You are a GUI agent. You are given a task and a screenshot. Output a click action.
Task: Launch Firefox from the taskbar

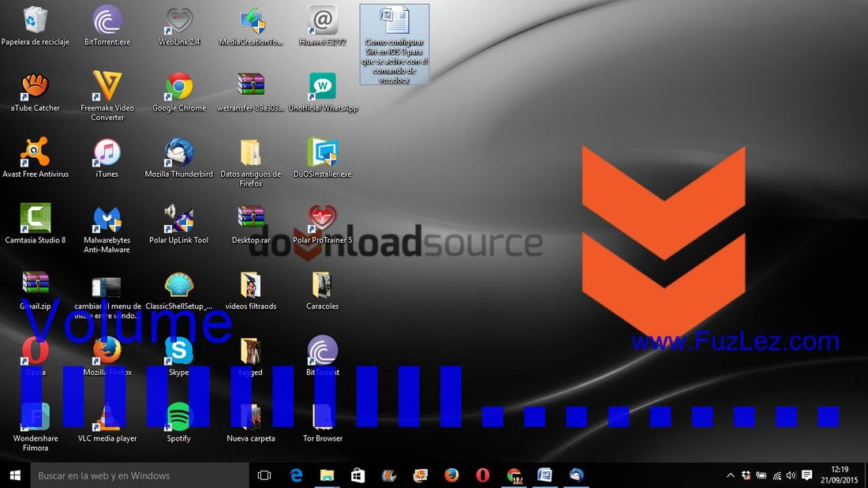(x=451, y=475)
